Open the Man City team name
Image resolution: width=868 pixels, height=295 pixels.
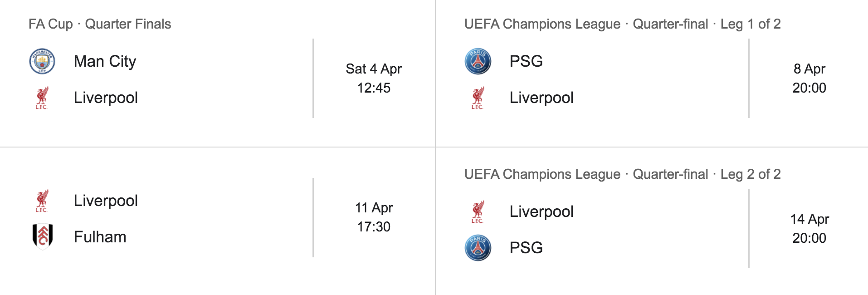[105, 61]
